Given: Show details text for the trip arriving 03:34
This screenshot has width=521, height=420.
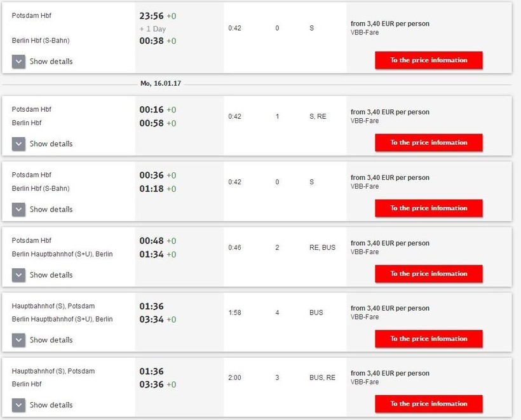Looking at the screenshot, I should click(x=51, y=340).
